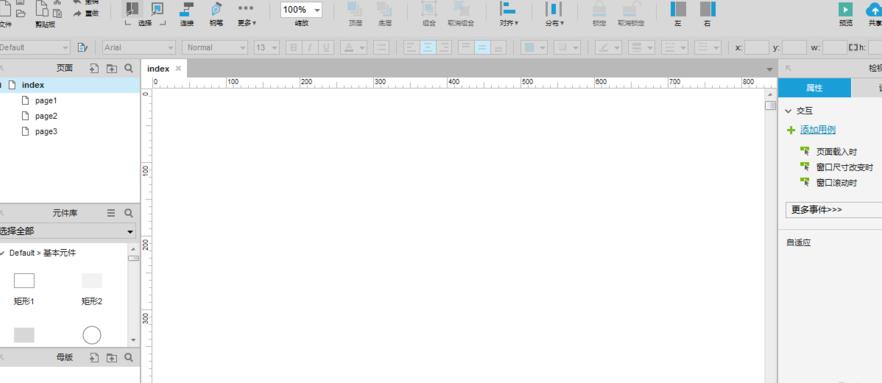The image size is (882, 383).
Task: Pick the 矩形1 rectangle widget thumbnail
Action: tap(24, 281)
